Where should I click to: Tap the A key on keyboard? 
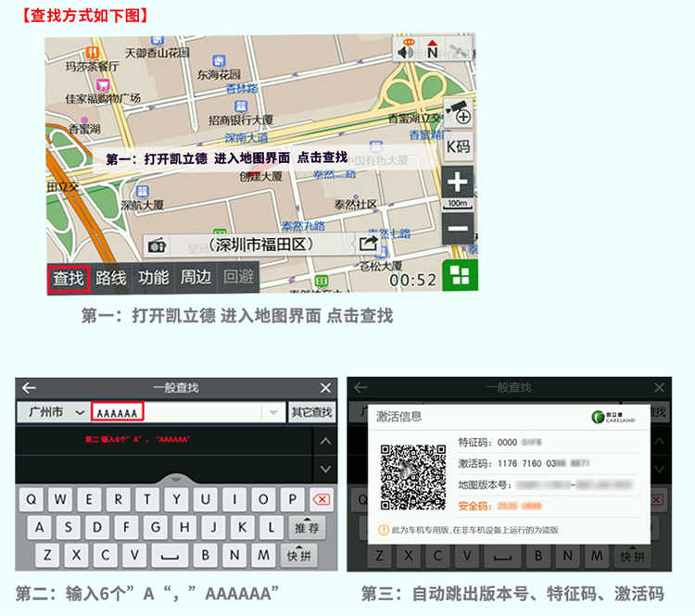pos(40,527)
